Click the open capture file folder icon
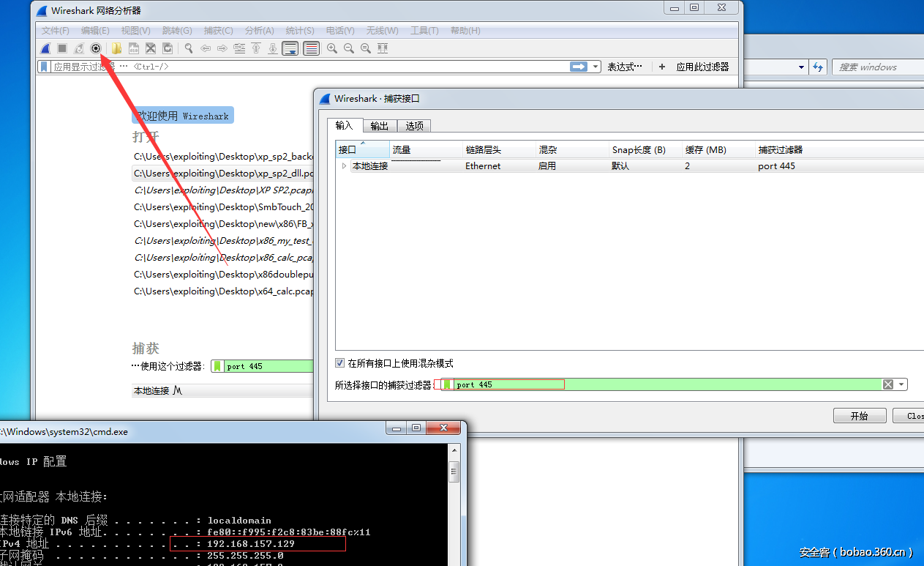Viewport: 924px width, 566px height. 117,48
